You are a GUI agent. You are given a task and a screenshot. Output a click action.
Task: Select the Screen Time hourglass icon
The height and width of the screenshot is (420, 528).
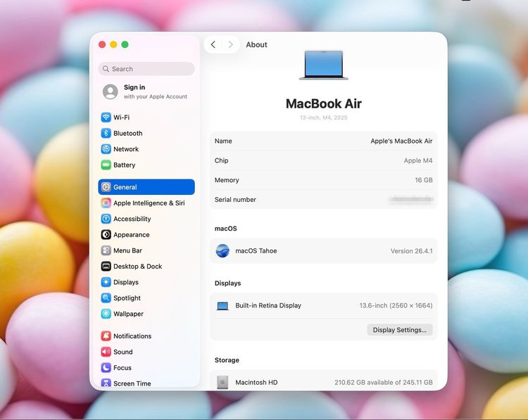(106, 383)
